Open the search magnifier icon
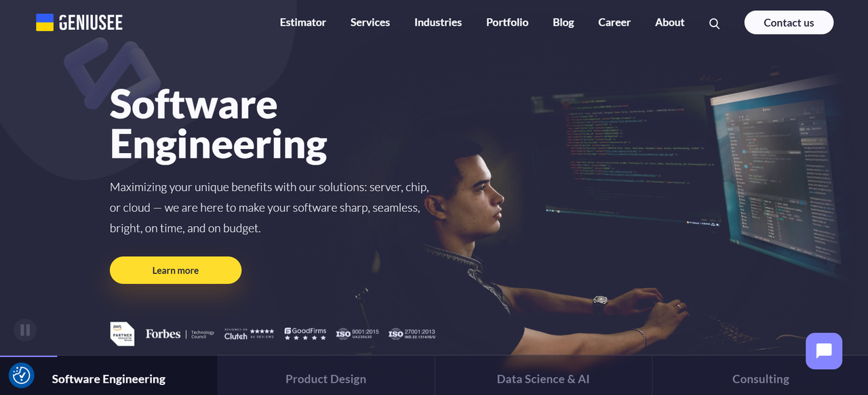 (714, 23)
